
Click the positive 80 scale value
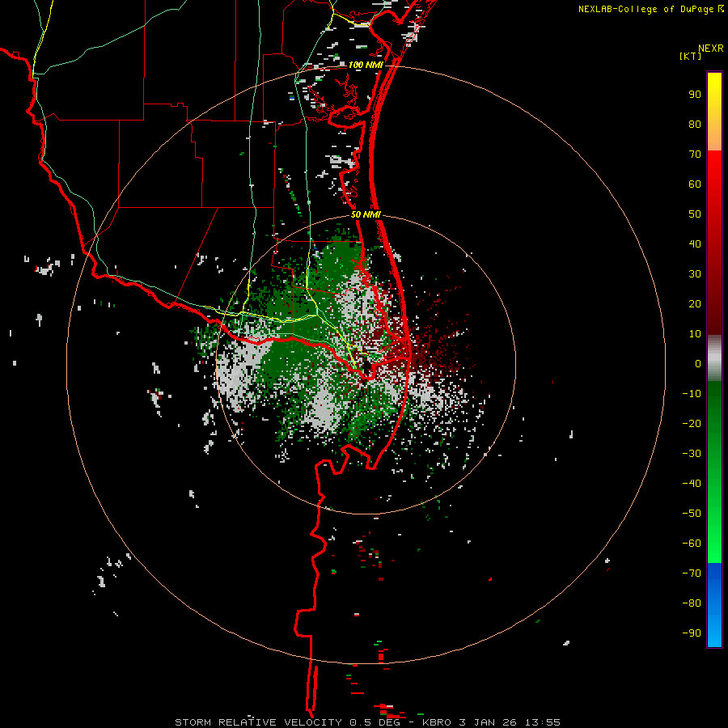coord(695,125)
